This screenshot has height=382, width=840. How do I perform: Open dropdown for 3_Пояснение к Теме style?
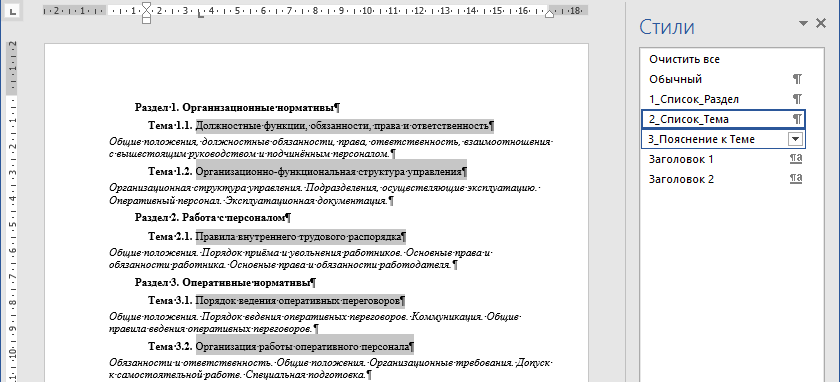pos(796,139)
